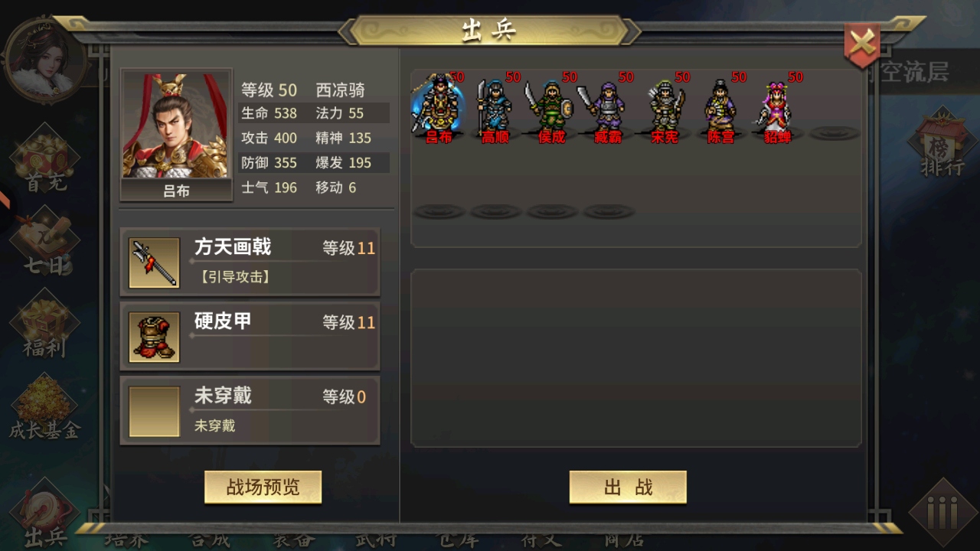980x551 pixels.
Task: Select the 高顺 soldier sprite
Action: (x=495, y=107)
